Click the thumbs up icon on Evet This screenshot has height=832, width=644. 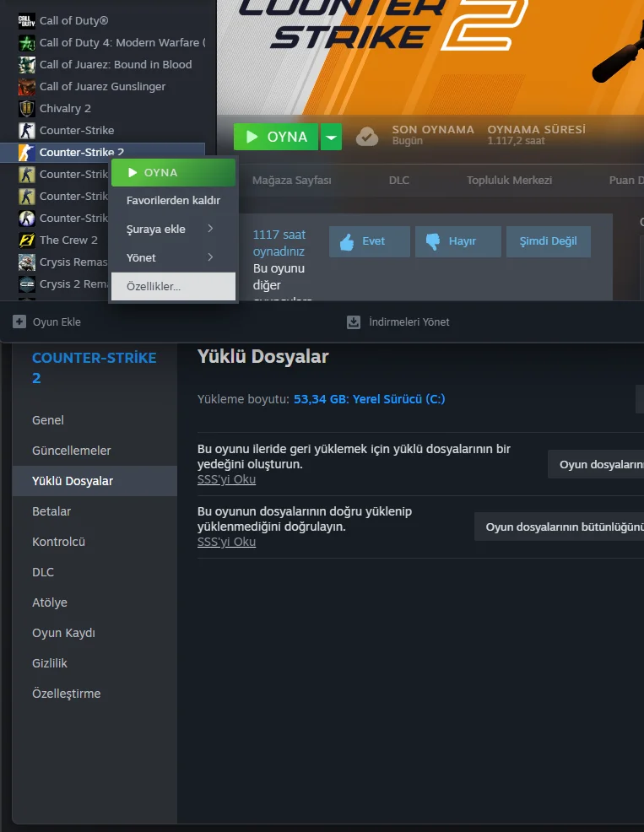[x=347, y=242]
